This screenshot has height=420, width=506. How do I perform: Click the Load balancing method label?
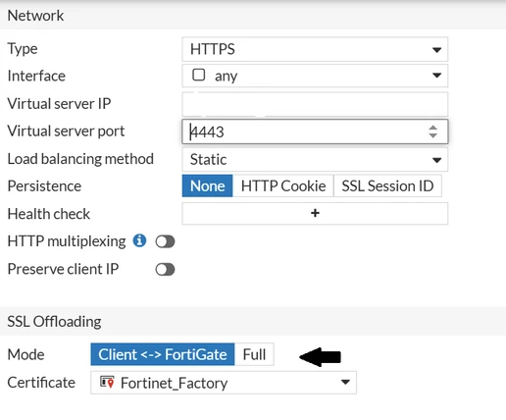click(80, 159)
